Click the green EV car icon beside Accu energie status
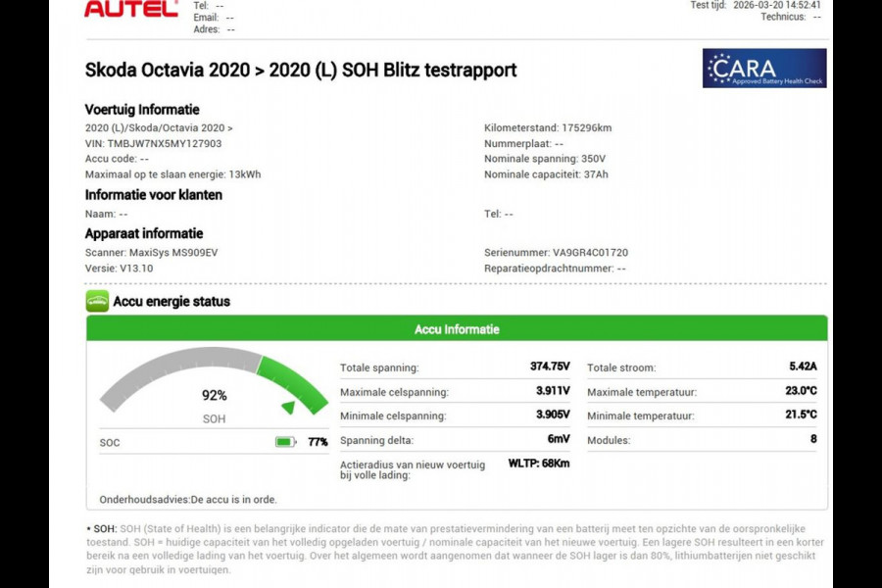This screenshot has height=588, width=882. pos(97,302)
